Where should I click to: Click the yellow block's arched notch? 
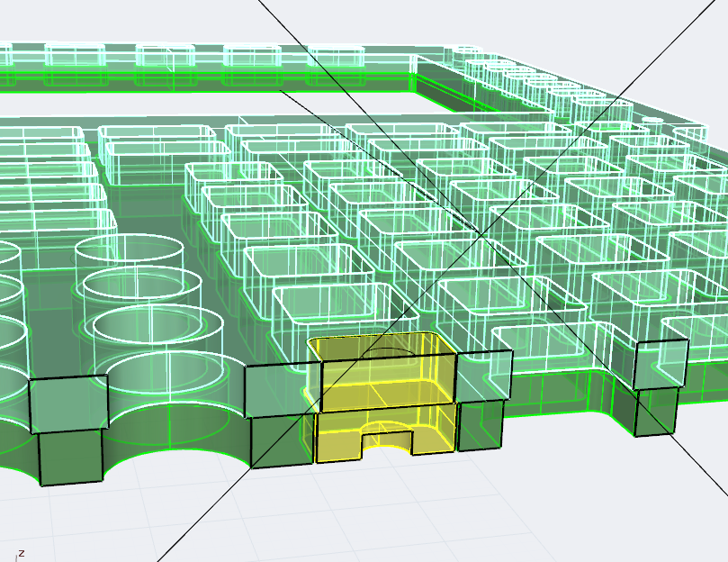(x=386, y=440)
